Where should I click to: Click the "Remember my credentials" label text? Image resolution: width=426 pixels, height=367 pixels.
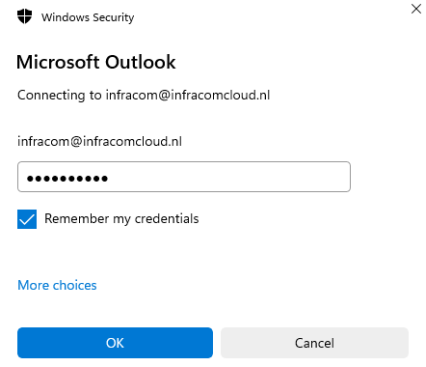click(x=121, y=219)
